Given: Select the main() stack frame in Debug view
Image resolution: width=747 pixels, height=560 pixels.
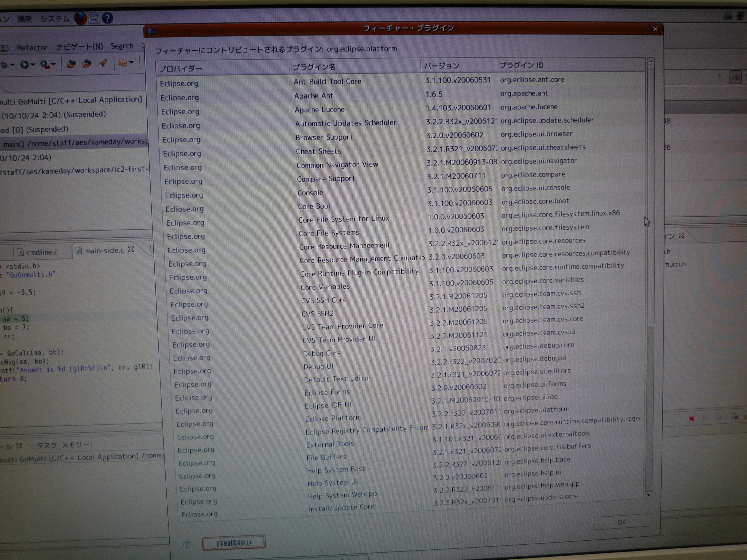Looking at the screenshot, I should pyautogui.click(x=75, y=143).
